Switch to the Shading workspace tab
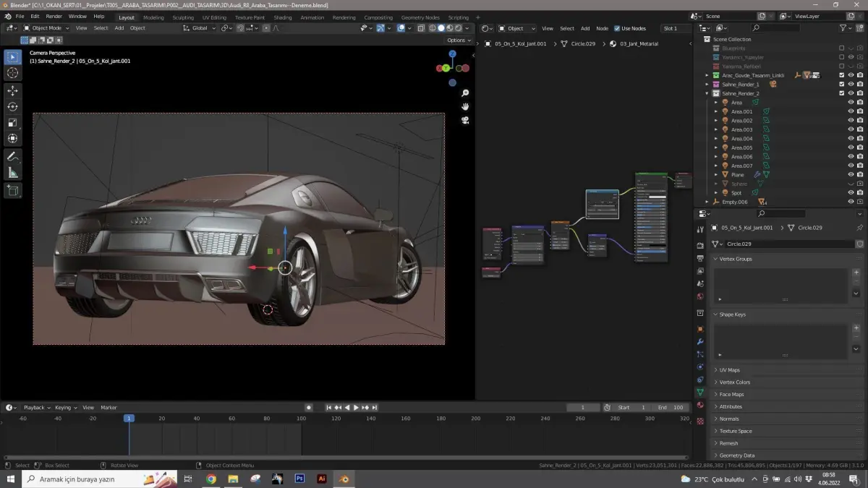Viewport: 868px width, 488px height. tap(283, 17)
